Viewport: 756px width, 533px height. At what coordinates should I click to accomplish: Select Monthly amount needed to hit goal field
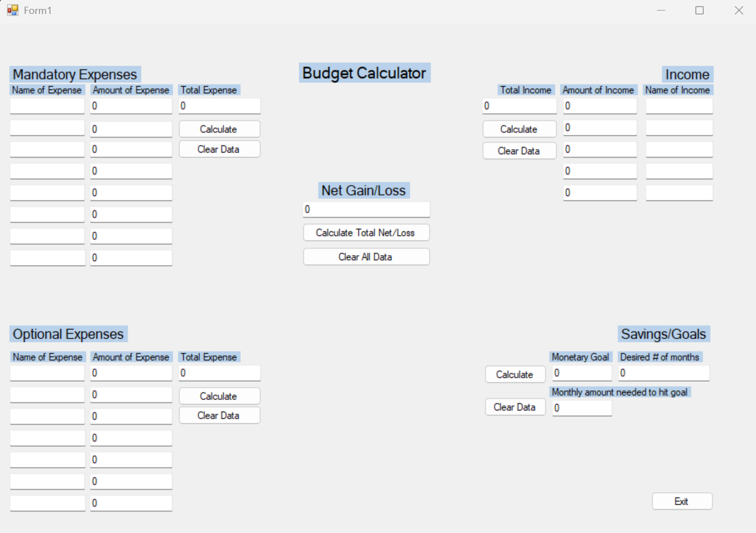coord(582,408)
